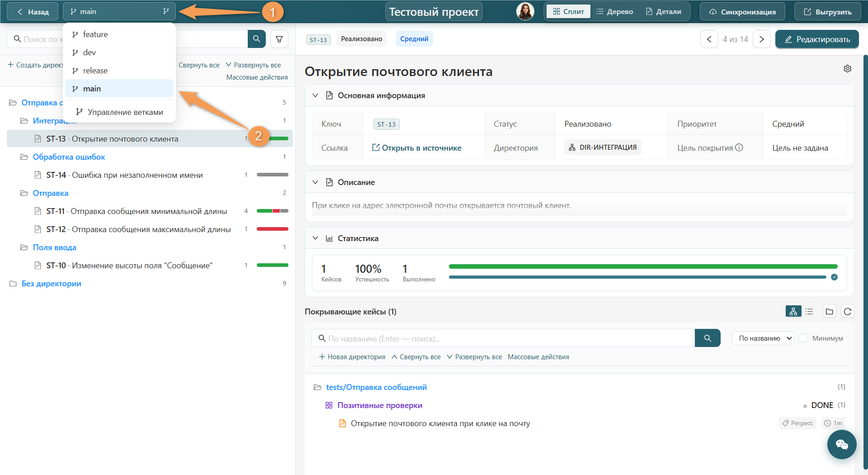
Task: Click the Регресс tag badge
Action: coord(797,423)
